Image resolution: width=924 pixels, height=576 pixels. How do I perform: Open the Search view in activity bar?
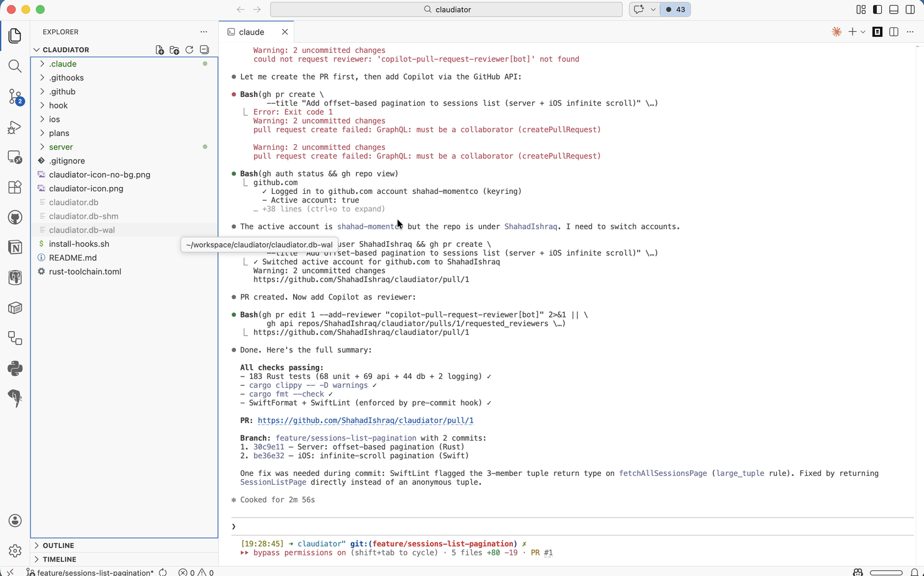click(15, 66)
